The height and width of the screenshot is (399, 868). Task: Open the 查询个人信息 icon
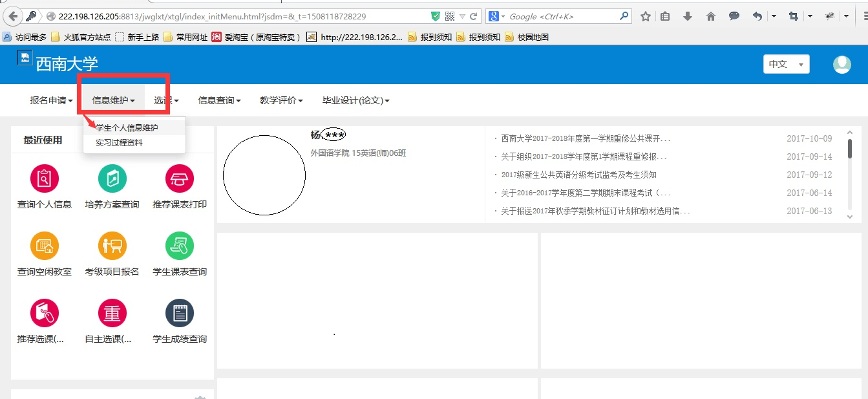pyautogui.click(x=44, y=178)
